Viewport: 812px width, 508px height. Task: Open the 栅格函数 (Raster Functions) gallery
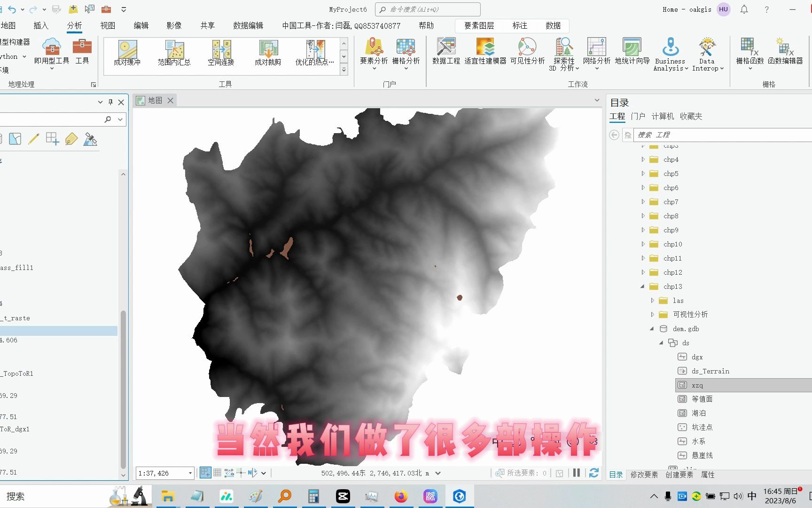click(x=748, y=52)
